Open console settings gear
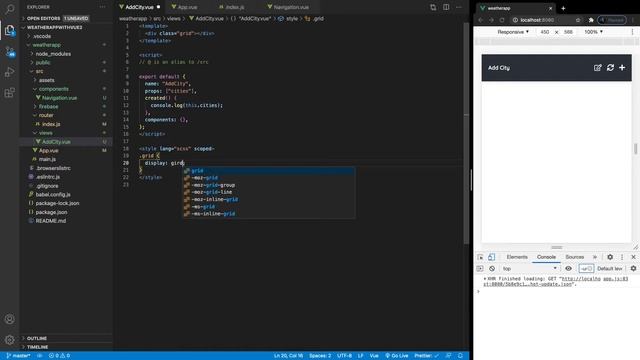 [633, 269]
